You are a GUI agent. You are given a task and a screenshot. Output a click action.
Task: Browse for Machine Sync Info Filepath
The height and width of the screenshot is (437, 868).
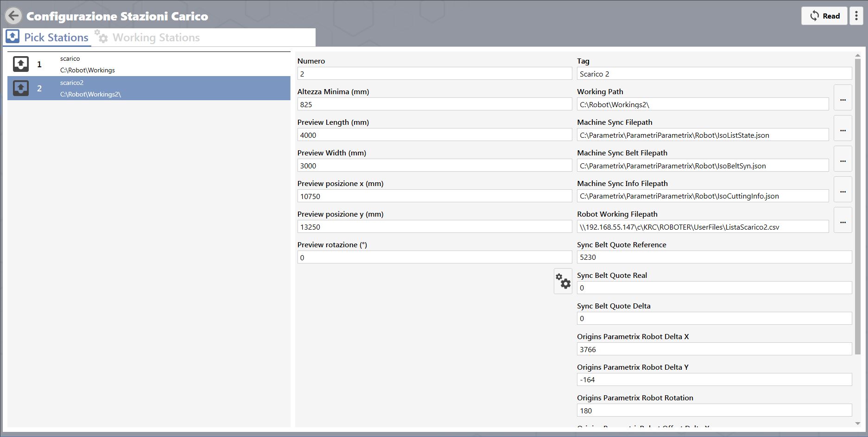pos(843,189)
